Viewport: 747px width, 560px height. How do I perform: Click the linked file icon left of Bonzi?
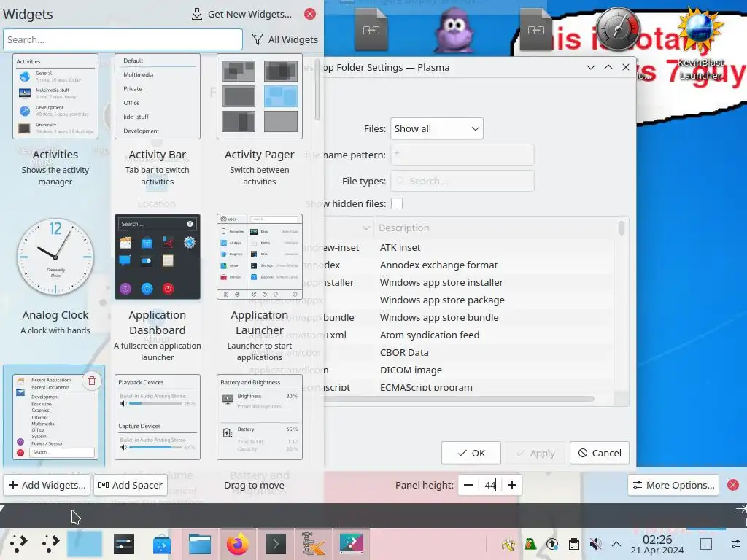[371, 31]
